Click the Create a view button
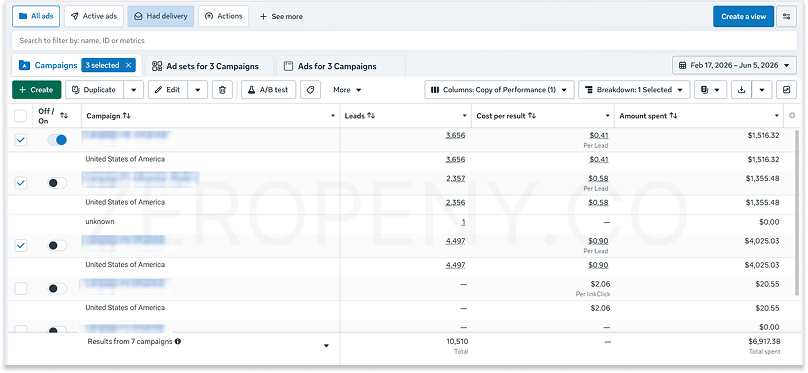The height and width of the screenshot is (373, 808). point(744,16)
